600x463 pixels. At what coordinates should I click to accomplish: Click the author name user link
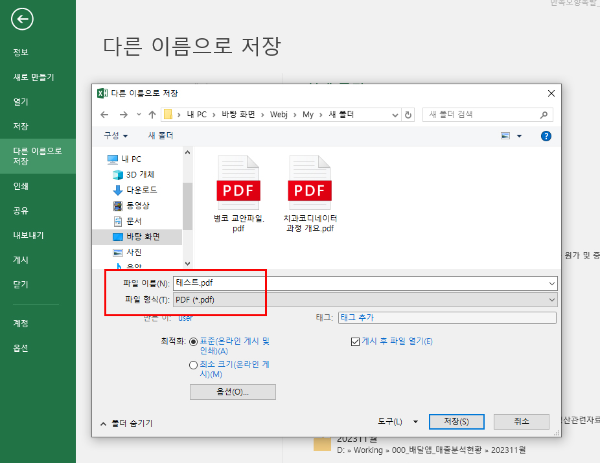click(185, 318)
